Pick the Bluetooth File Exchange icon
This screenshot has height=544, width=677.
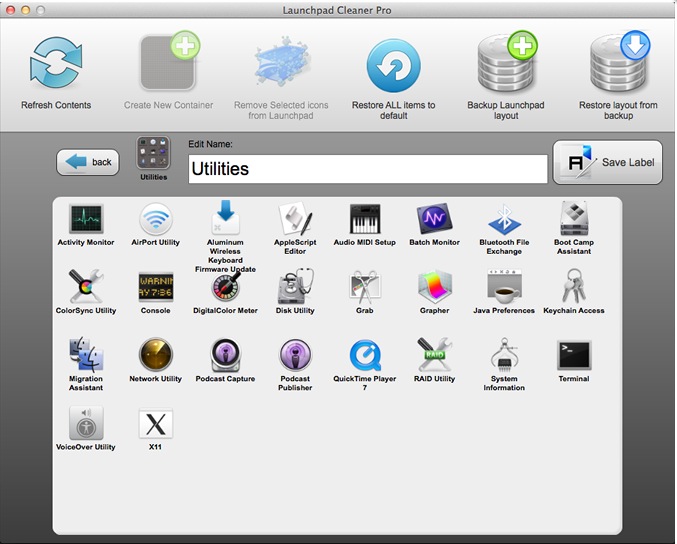pos(504,219)
